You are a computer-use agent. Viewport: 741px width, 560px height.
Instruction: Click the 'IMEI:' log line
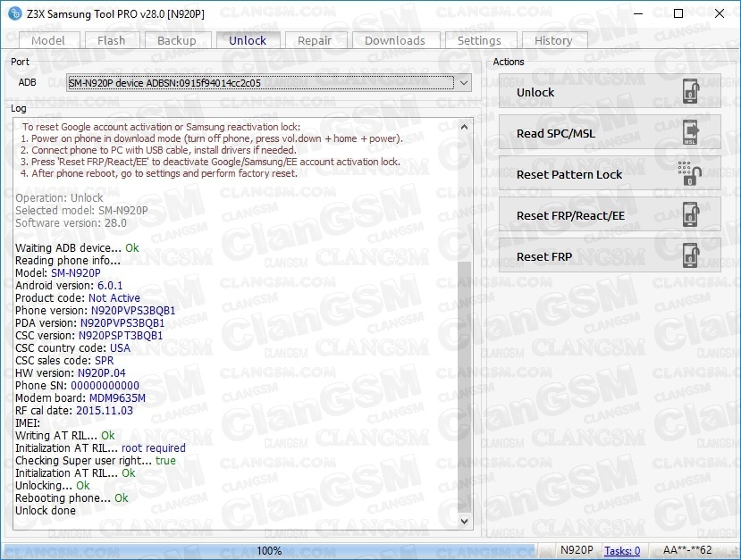point(28,423)
